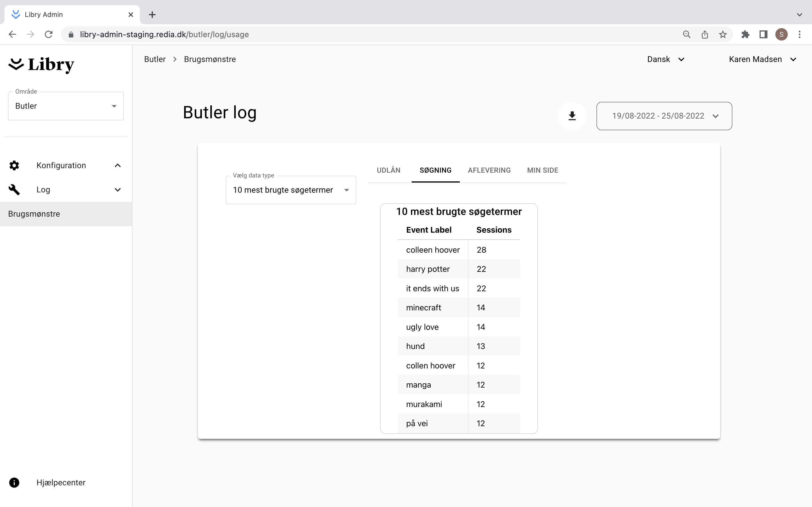Click the Hjælpecenter info icon
812x507 pixels.
(14, 482)
